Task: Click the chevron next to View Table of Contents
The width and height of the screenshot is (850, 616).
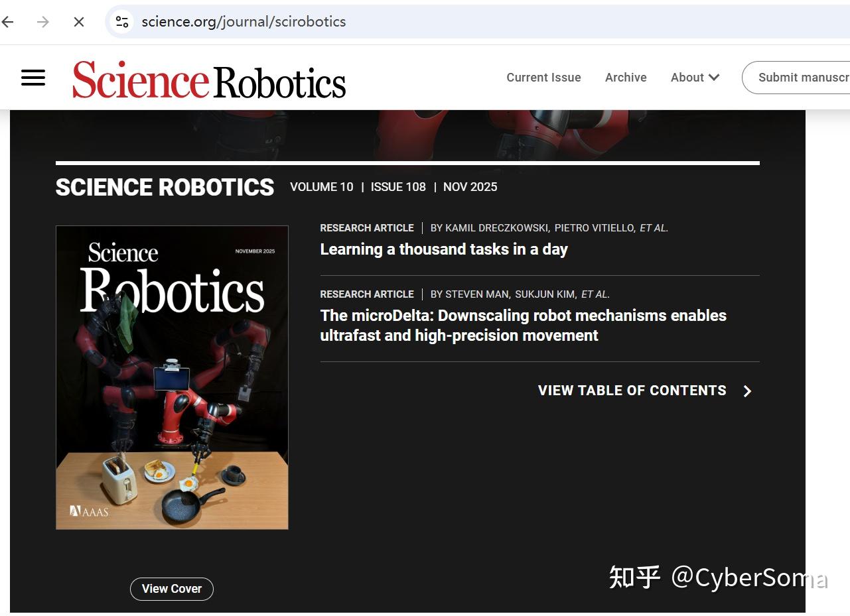Action: pyautogui.click(x=747, y=391)
